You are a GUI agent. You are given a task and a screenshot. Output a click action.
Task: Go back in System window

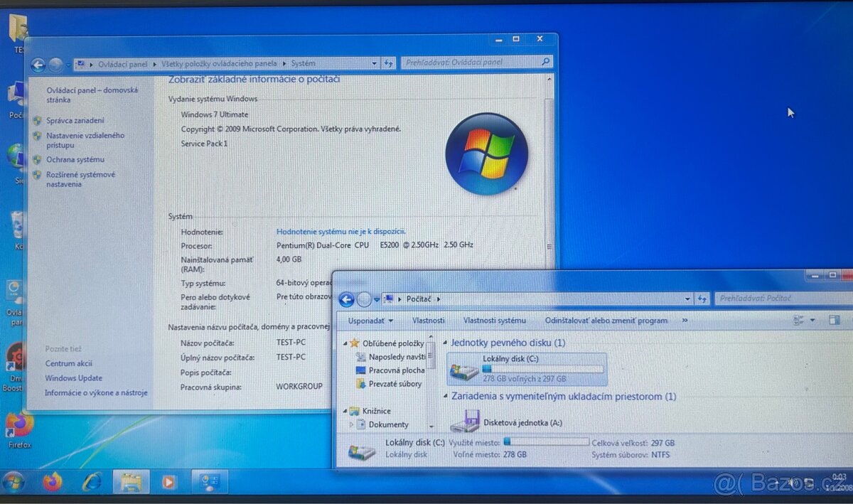pos(38,65)
